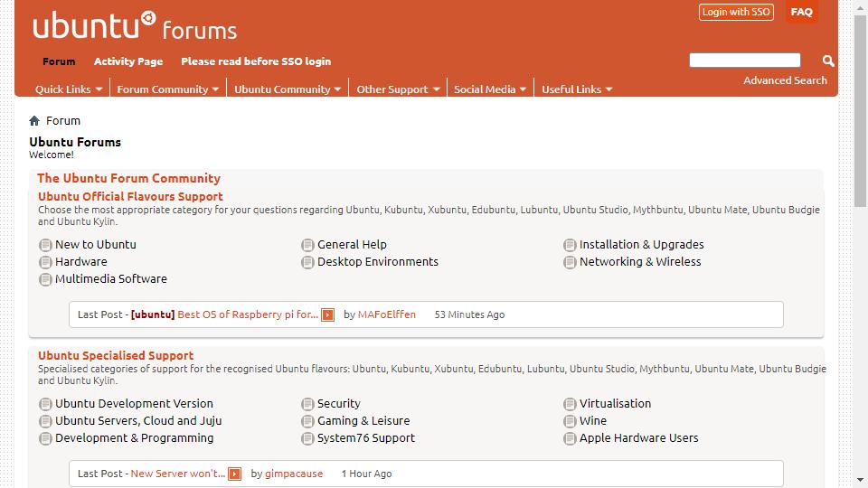Expand the Ubuntu Community menu
This screenshot has height=488, width=868.
pyautogui.click(x=288, y=89)
